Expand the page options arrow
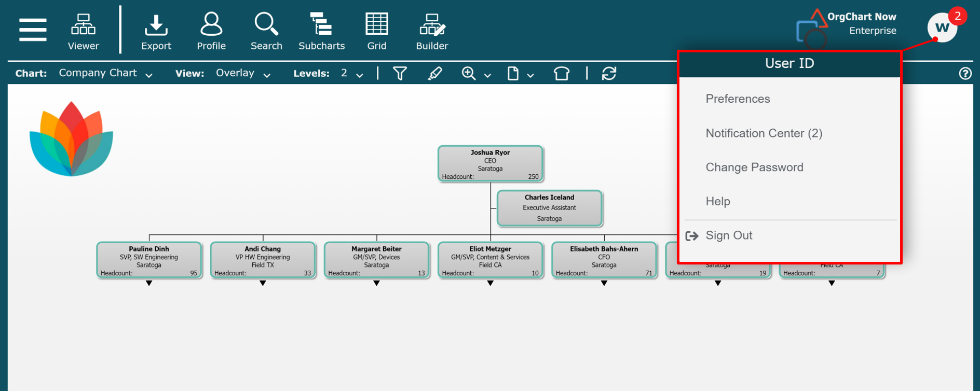This screenshot has width=980, height=391. coord(530,76)
